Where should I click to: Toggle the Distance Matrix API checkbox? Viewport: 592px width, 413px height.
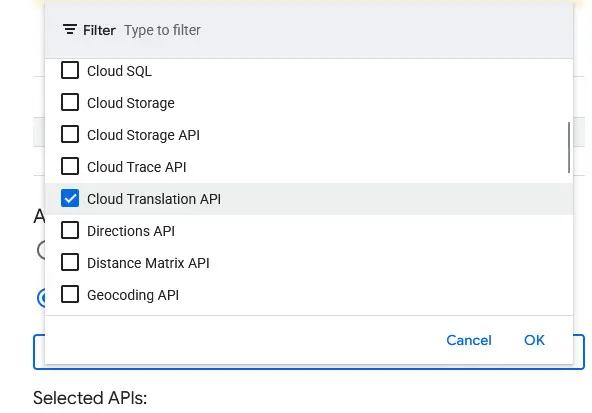tap(70, 262)
